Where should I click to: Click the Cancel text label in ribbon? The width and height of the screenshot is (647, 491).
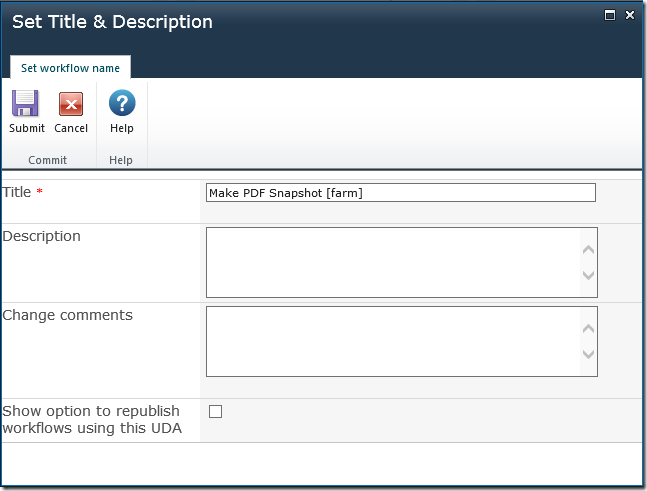(x=71, y=128)
